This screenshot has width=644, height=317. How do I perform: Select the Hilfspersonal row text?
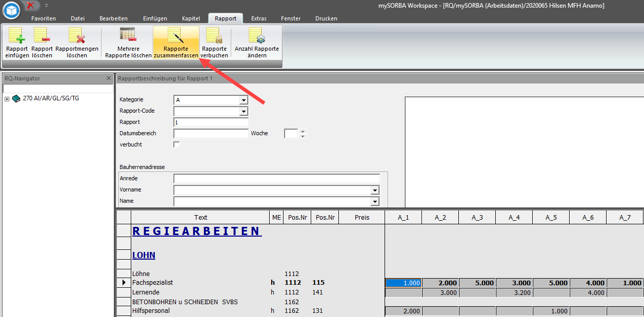151,311
